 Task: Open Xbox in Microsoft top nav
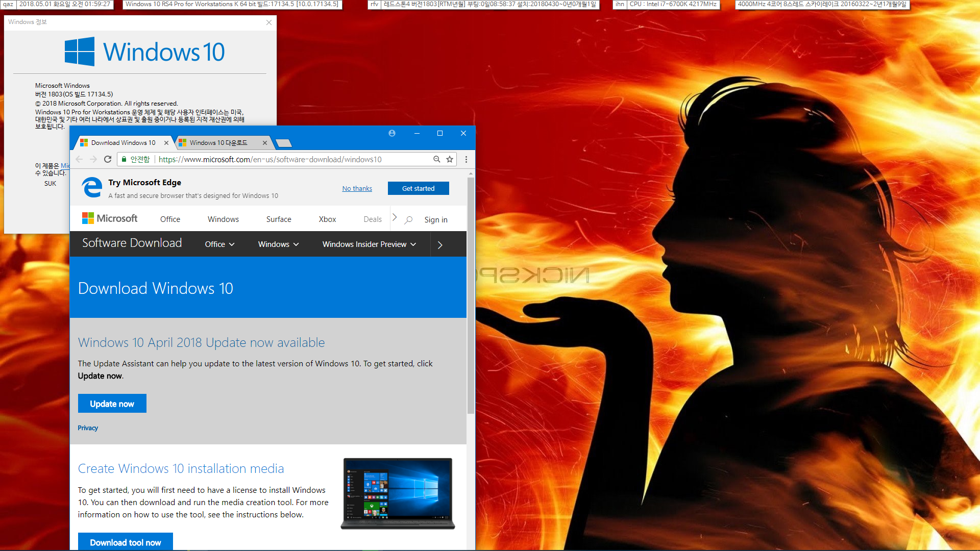pos(327,219)
